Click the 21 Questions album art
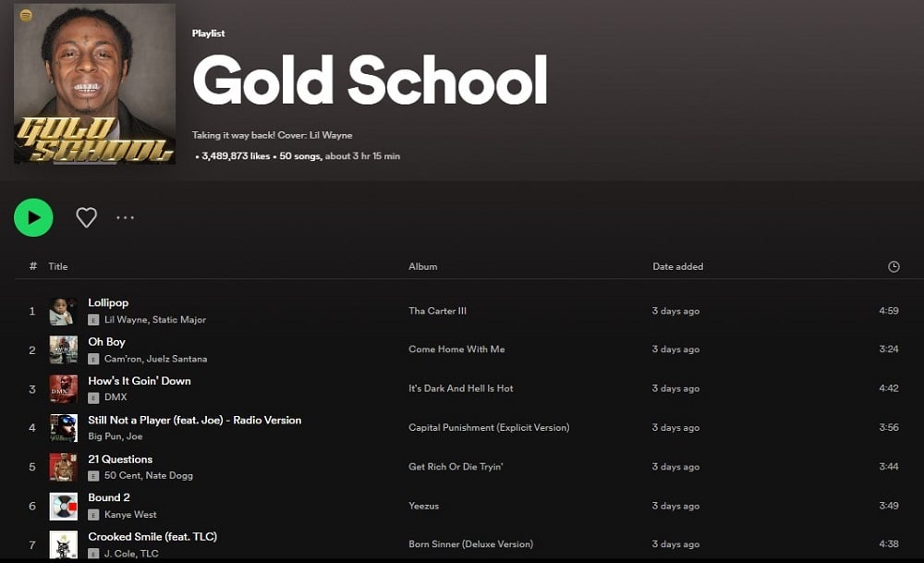The width and height of the screenshot is (924, 563). 63,467
